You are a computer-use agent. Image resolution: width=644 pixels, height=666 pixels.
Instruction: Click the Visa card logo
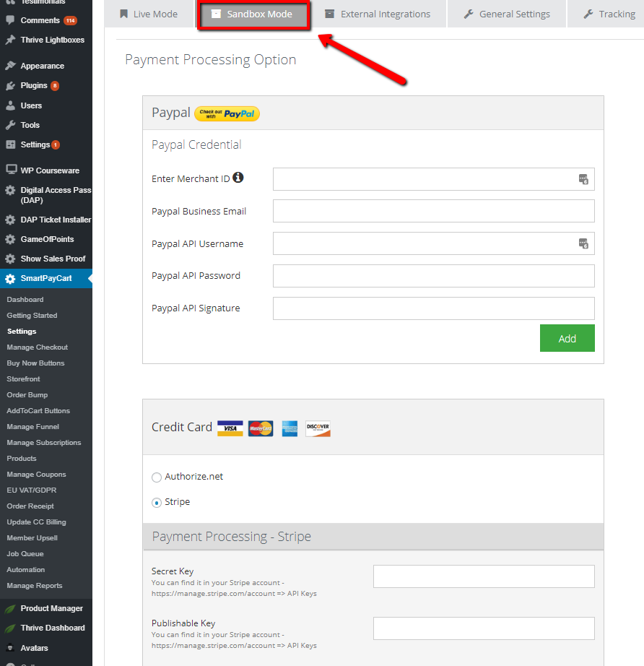tap(230, 428)
